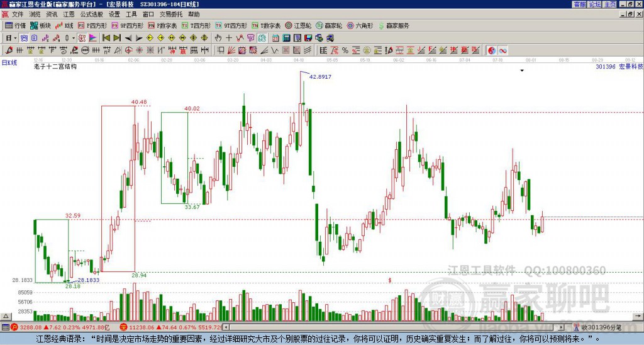Click the small black chart dropdown triangle

coord(522,71)
